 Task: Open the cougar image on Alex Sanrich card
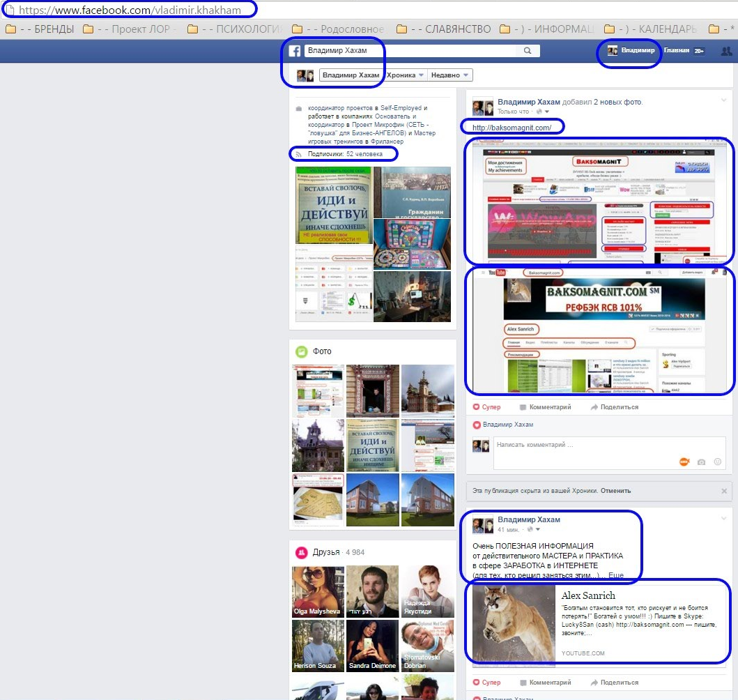point(514,625)
